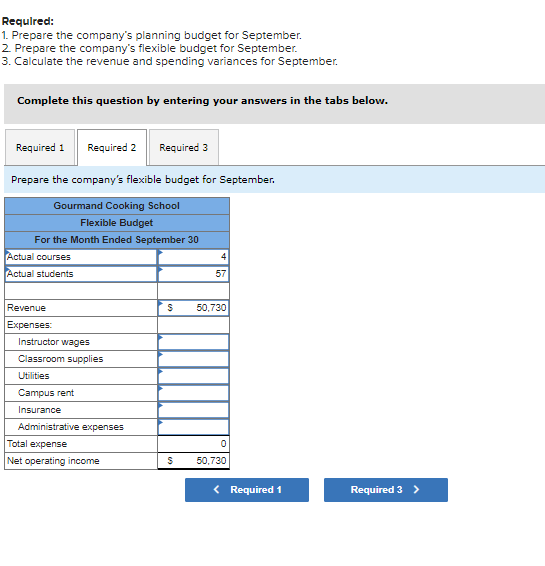Click the Total expense value cell
545x566 pixels.
[x=193, y=444]
